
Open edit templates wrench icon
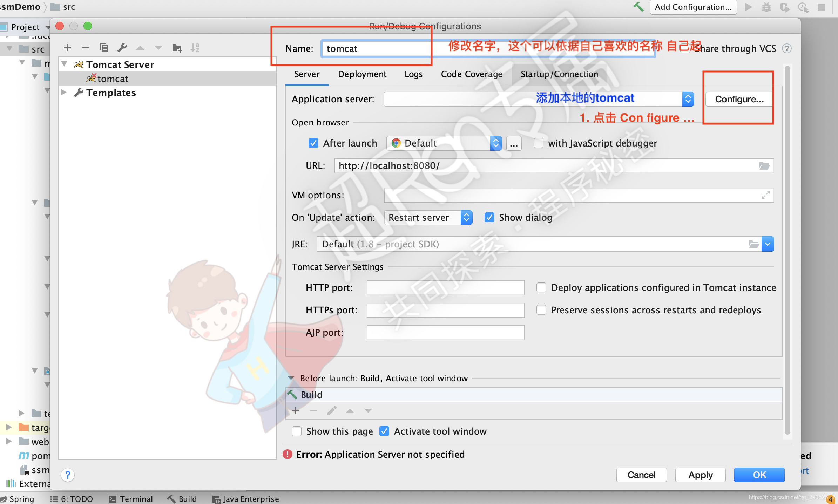click(x=122, y=48)
